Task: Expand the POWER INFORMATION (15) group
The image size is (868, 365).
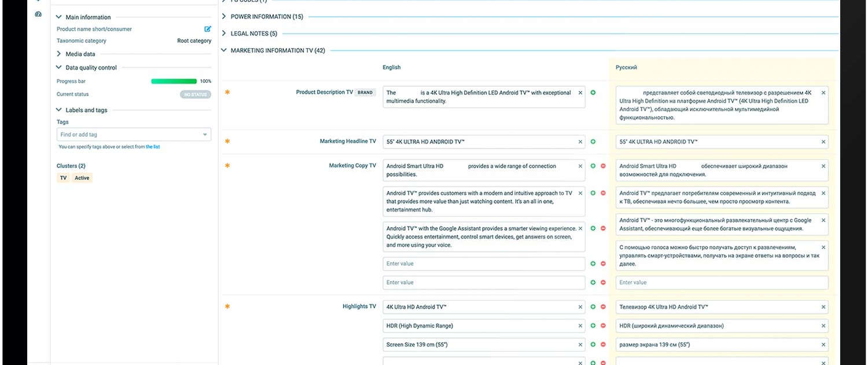Action: coord(224,17)
